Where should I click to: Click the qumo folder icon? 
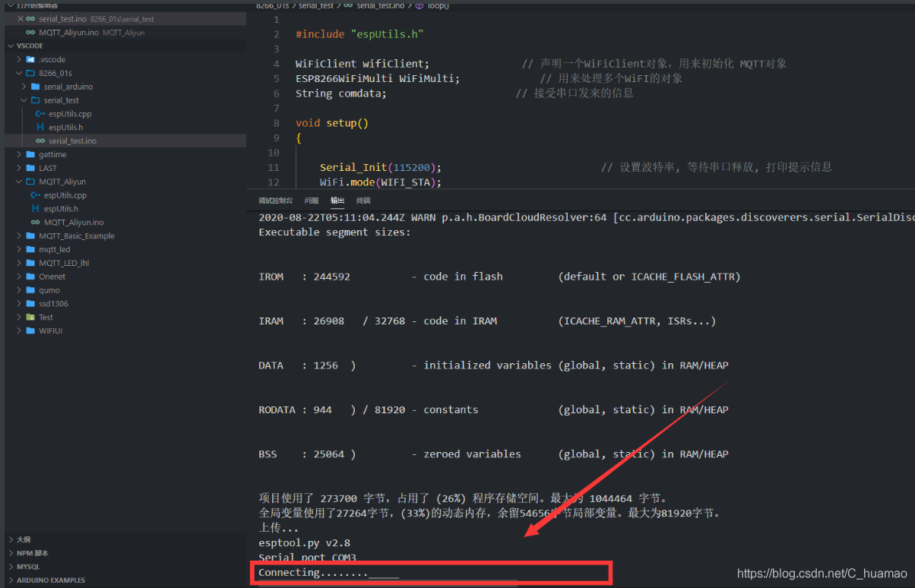[x=30, y=290]
